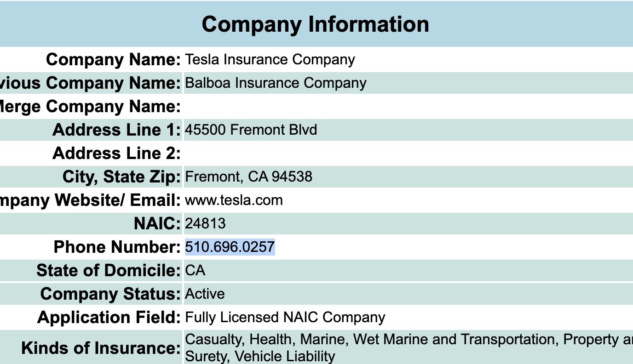
Task: Click the NAIC number 24813
Action: [x=205, y=224]
